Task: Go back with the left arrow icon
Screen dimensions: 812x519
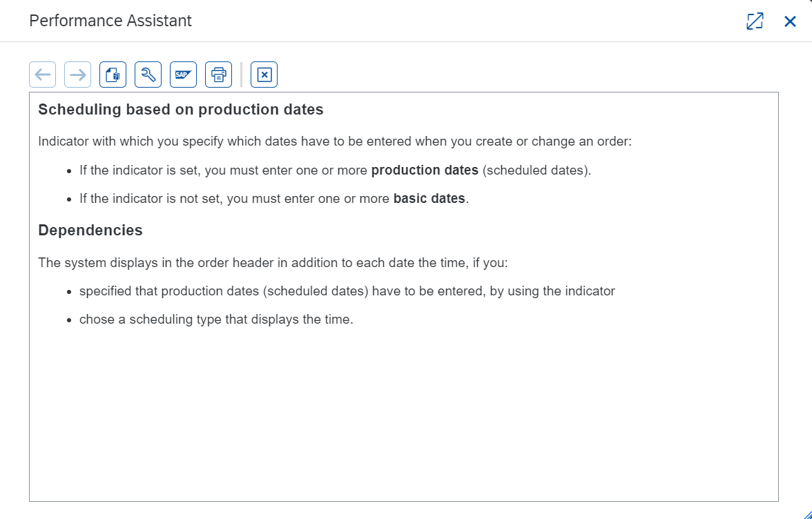Action: 43,75
